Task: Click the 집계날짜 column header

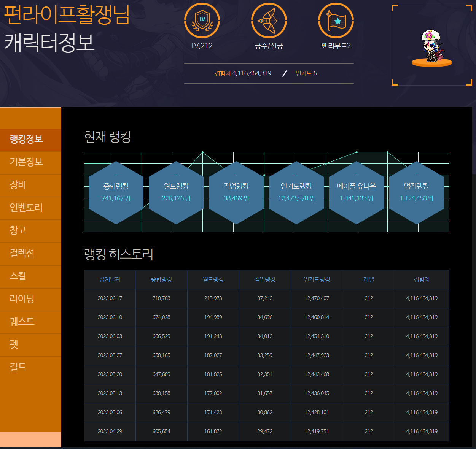Action: pyautogui.click(x=110, y=279)
